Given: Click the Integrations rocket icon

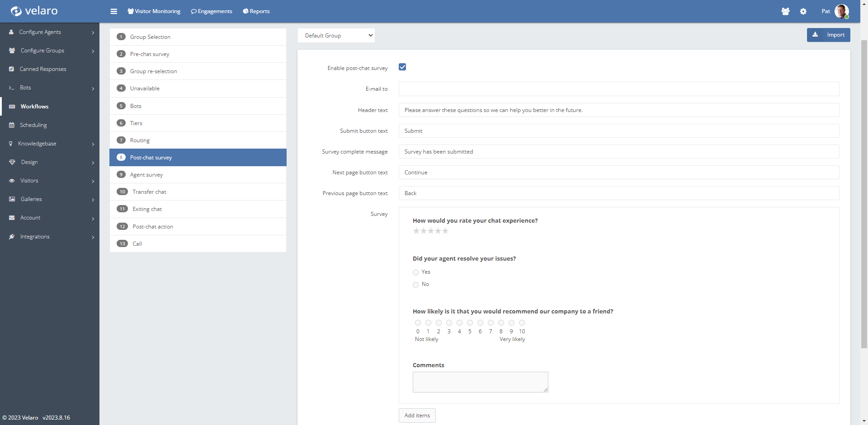Looking at the screenshot, I should 12,237.
